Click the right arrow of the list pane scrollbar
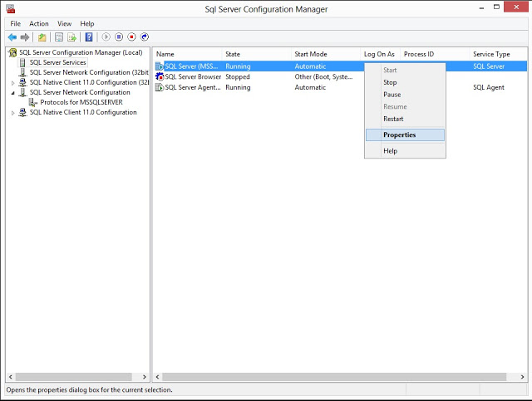Screen dimensions: 532x401 522,377
